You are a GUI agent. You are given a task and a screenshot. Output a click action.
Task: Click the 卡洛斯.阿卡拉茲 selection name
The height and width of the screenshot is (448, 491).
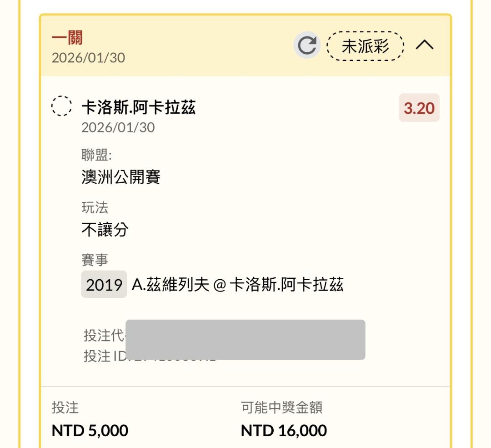coord(138,107)
